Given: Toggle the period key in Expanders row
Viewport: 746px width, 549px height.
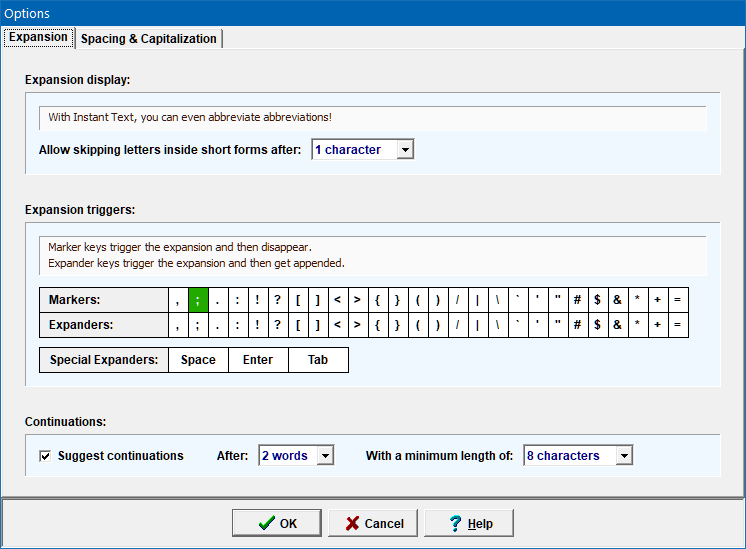Looking at the screenshot, I should [218, 325].
